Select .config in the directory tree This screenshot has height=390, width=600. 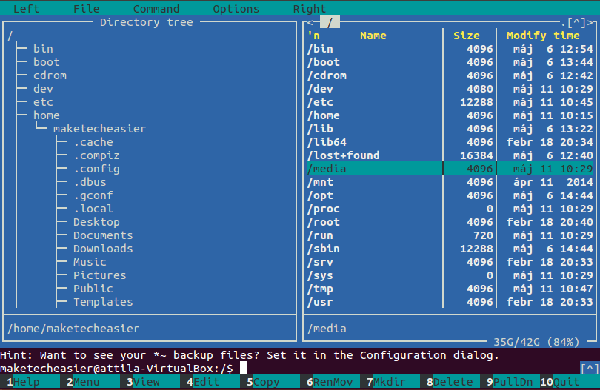click(x=96, y=169)
